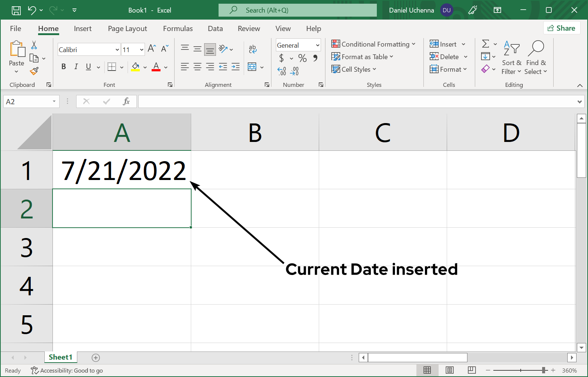Click the Format Painter icon
This screenshot has height=377, width=588.
34,71
